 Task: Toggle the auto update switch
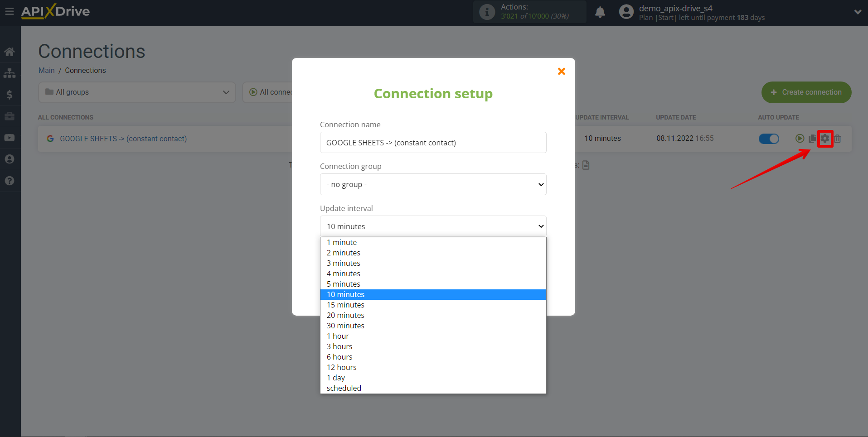point(769,139)
